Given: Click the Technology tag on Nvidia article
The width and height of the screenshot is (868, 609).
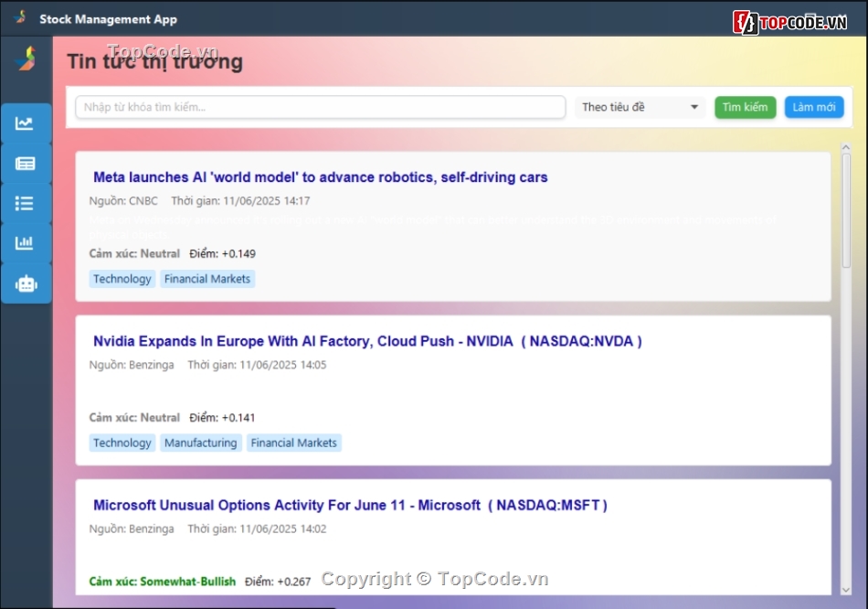Looking at the screenshot, I should coord(122,443).
